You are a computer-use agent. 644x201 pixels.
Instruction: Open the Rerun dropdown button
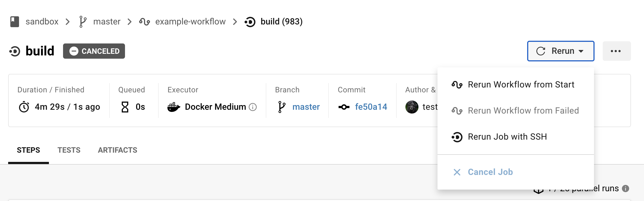coord(561,51)
